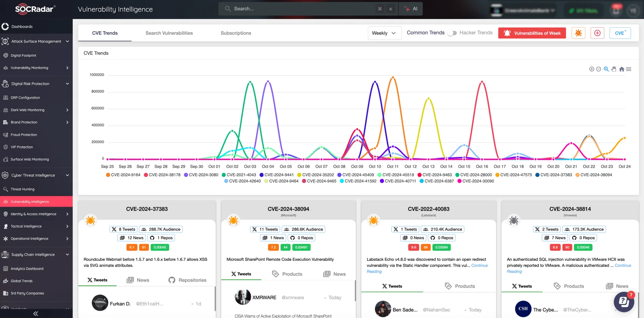The height and width of the screenshot is (318, 644).
Task: Click Continue Reading on CVE-2022-40083 card
Action: tap(427, 268)
